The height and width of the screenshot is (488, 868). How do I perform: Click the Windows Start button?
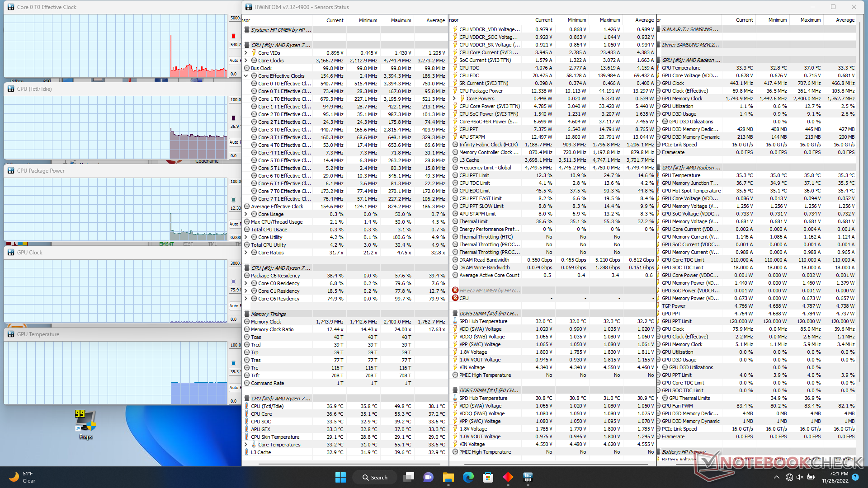click(340, 477)
